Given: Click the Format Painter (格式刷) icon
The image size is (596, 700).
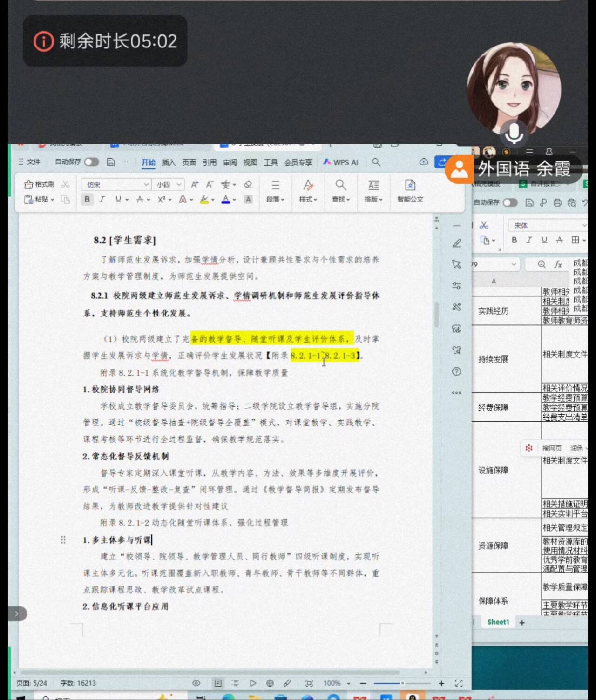Looking at the screenshot, I should click(40, 184).
